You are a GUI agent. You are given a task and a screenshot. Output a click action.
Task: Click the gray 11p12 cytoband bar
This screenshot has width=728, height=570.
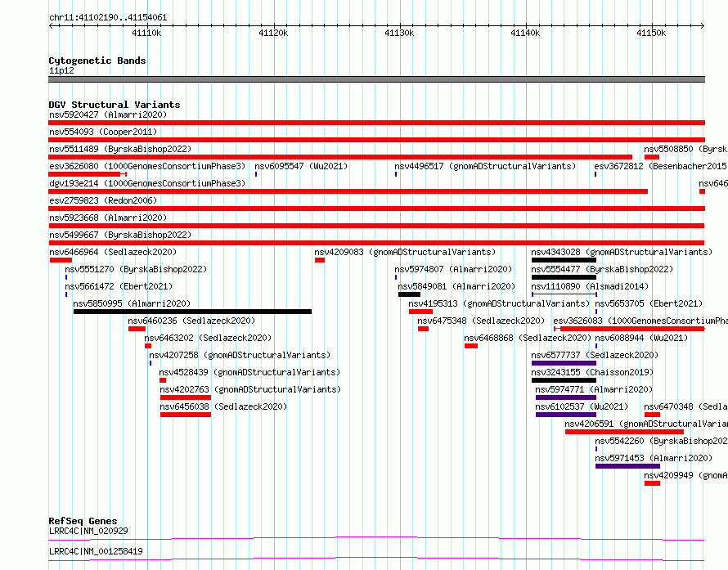[376, 79]
